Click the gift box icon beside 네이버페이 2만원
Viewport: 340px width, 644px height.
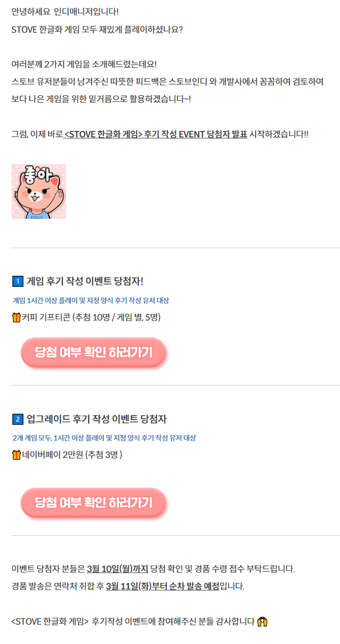point(16,454)
